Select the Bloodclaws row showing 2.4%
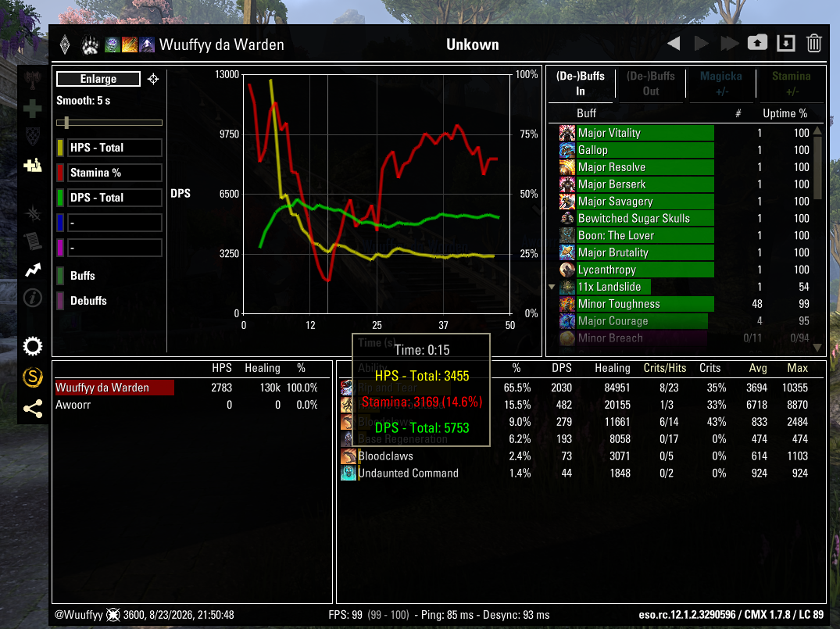 click(x=575, y=456)
